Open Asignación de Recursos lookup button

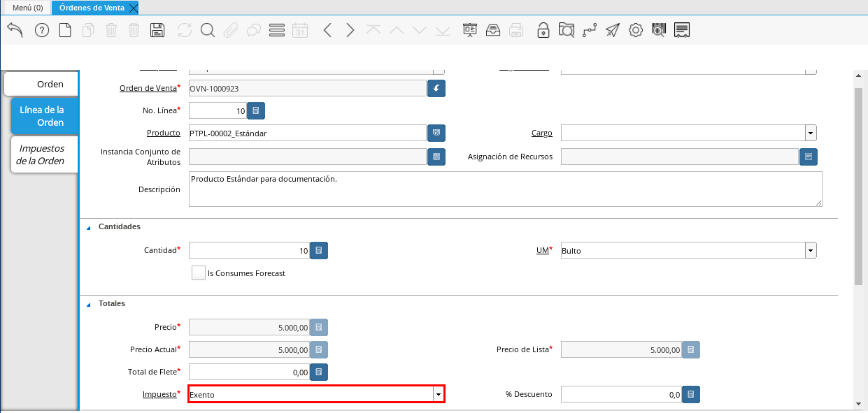(809, 157)
